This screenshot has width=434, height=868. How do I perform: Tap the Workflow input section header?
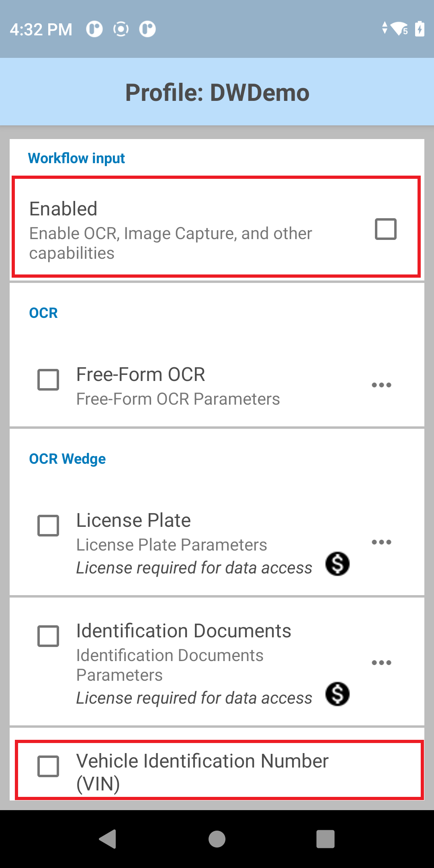pyautogui.click(x=76, y=158)
